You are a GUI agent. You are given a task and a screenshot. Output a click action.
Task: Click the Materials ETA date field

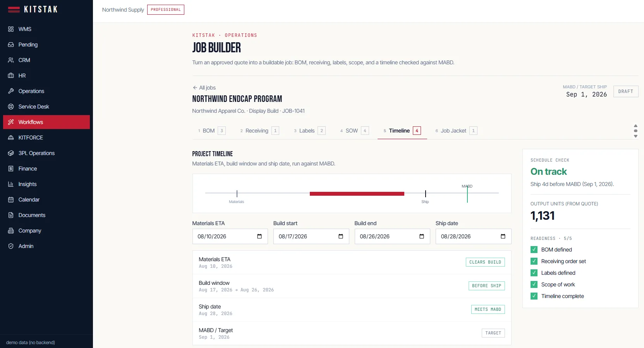pos(230,236)
